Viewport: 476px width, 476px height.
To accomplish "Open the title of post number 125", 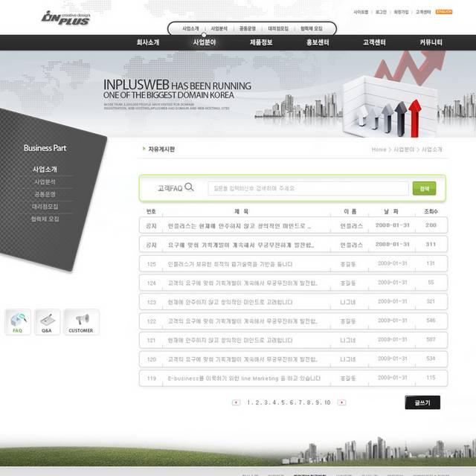I will (x=230, y=264).
